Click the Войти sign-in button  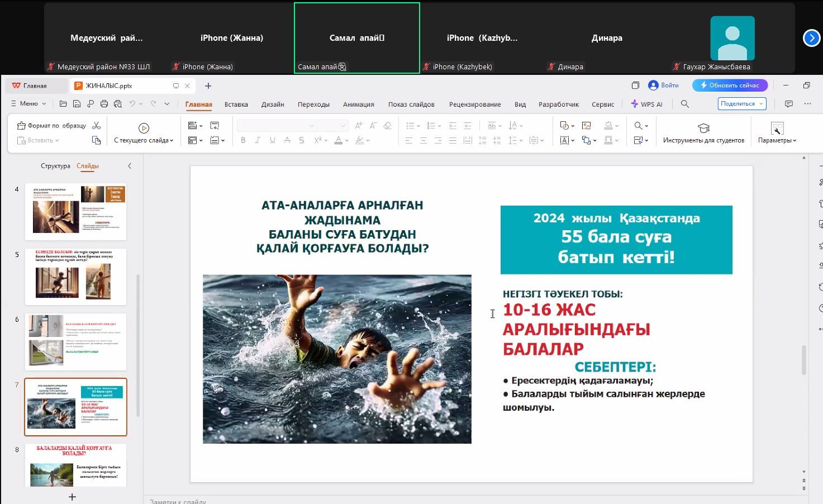coord(664,85)
